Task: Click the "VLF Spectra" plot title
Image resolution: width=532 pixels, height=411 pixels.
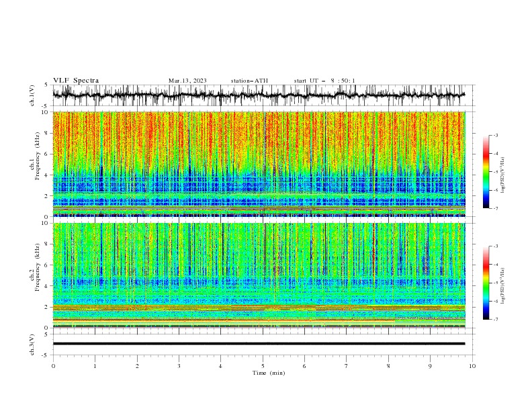Action: click(76, 81)
